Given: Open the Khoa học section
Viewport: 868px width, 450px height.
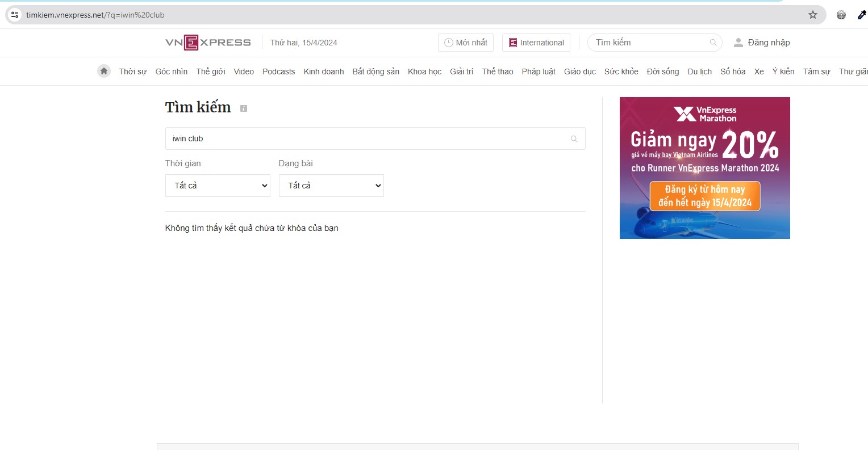Looking at the screenshot, I should (424, 72).
